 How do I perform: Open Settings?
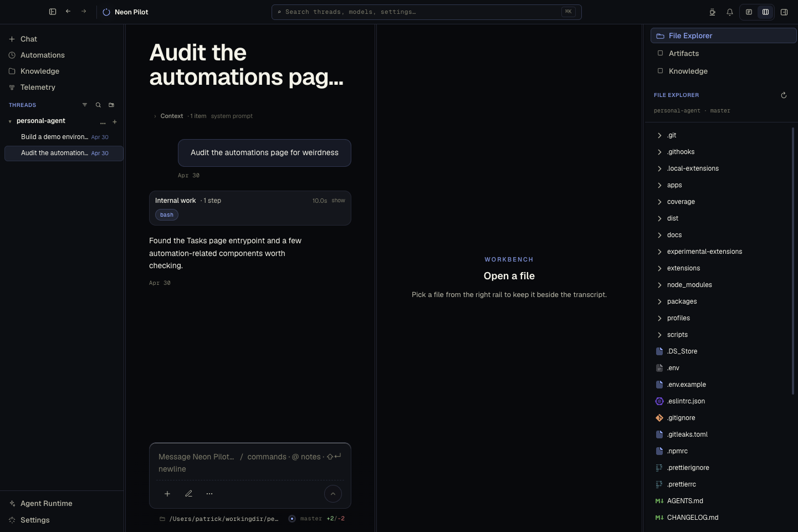[x=62, y=520]
